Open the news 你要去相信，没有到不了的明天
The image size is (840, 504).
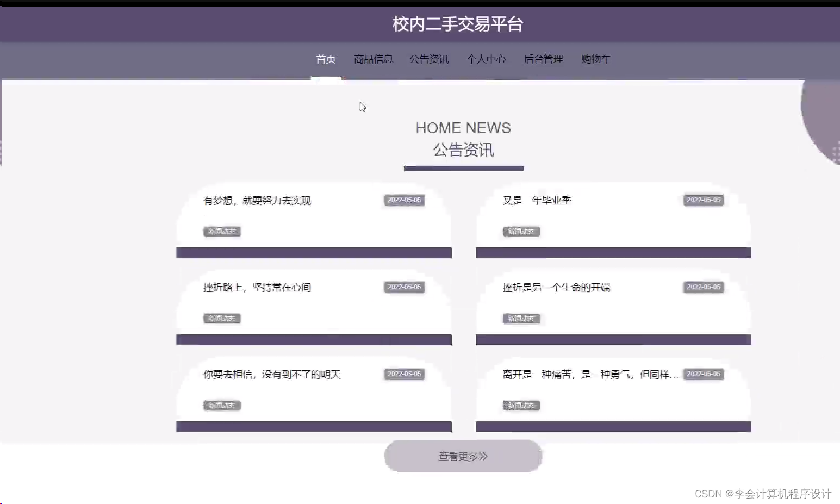click(271, 374)
